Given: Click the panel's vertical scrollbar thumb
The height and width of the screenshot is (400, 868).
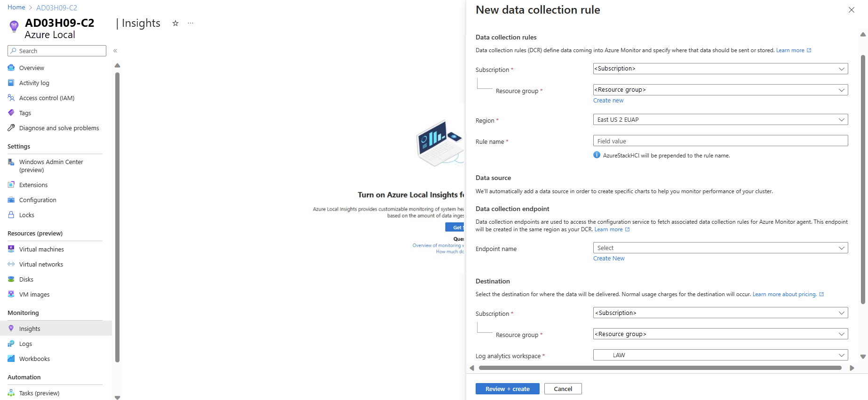Looking at the screenshot, I should 863,180.
